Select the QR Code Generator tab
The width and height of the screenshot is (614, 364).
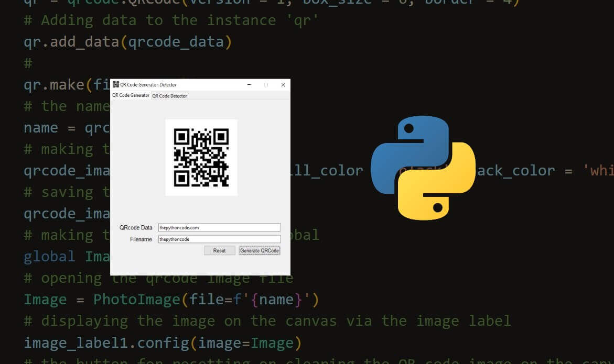point(130,96)
